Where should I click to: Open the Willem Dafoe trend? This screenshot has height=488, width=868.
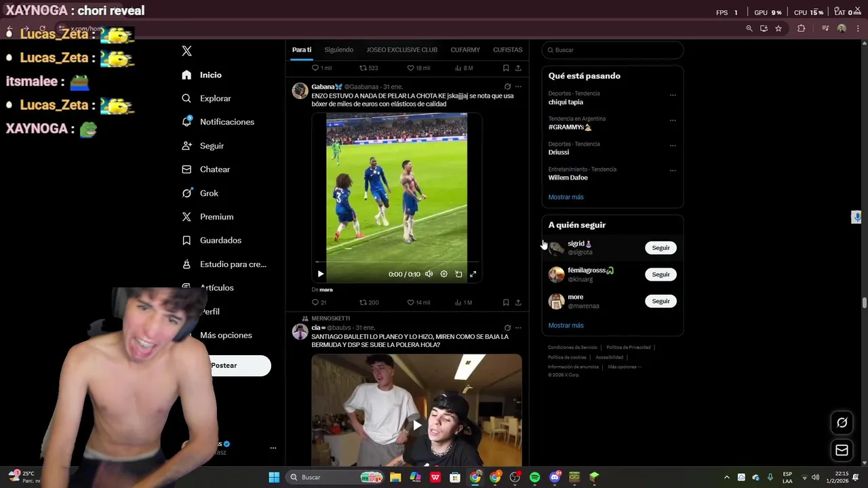[x=568, y=178]
